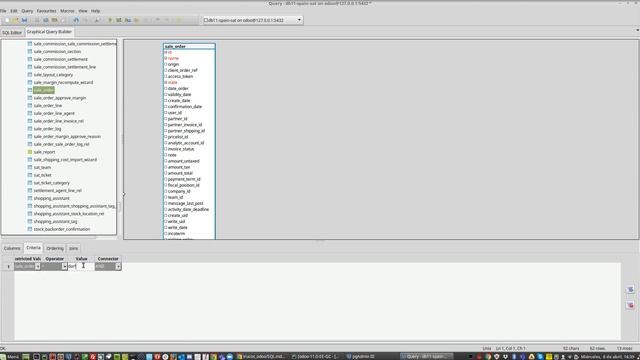Image resolution: width=640 pixels, height=360 pixels.
Task: Open the Operator dropdown arrow in criteria row
Action: [64, 266]
